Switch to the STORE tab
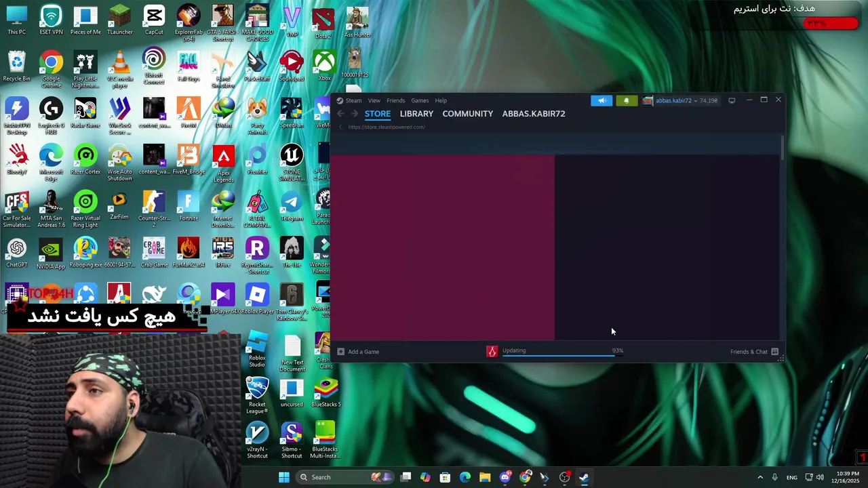The height and width of the screenshot is (488, 868). point(378,114)
